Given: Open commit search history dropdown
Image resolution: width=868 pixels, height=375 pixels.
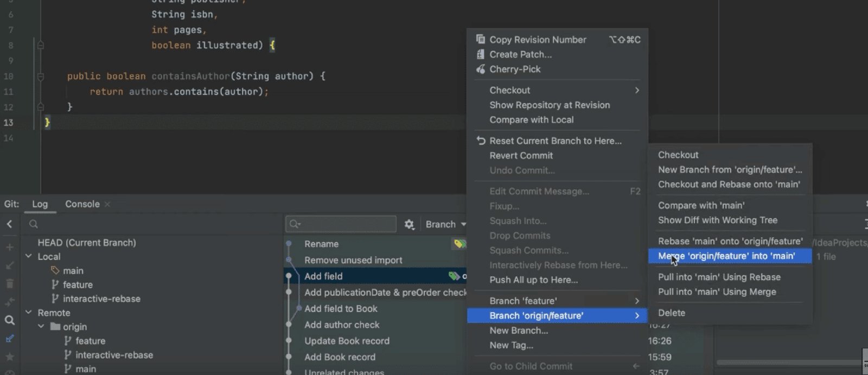Looking at the screenshot, I should click(x=295, y=224).
